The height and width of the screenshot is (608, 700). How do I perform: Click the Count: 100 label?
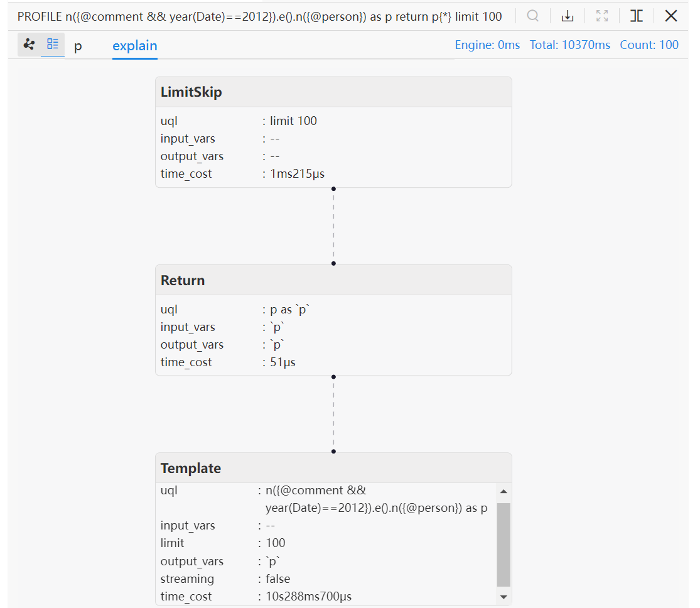(649, 45)
